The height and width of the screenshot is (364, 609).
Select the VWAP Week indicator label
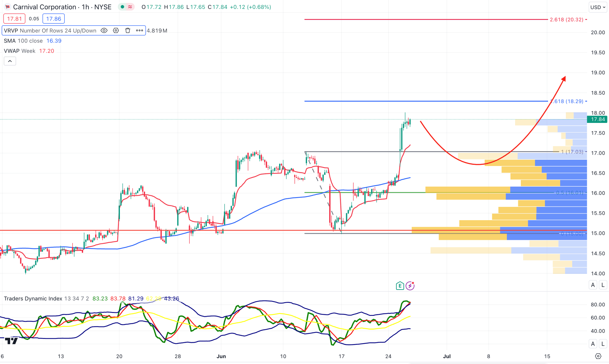pyautogui.click(x=20, y=51)
